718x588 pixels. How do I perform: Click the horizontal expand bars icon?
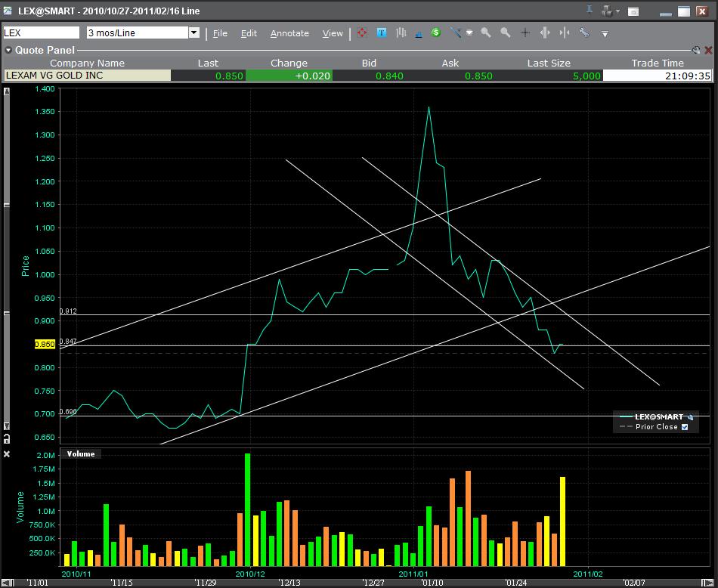coord(545,32)
